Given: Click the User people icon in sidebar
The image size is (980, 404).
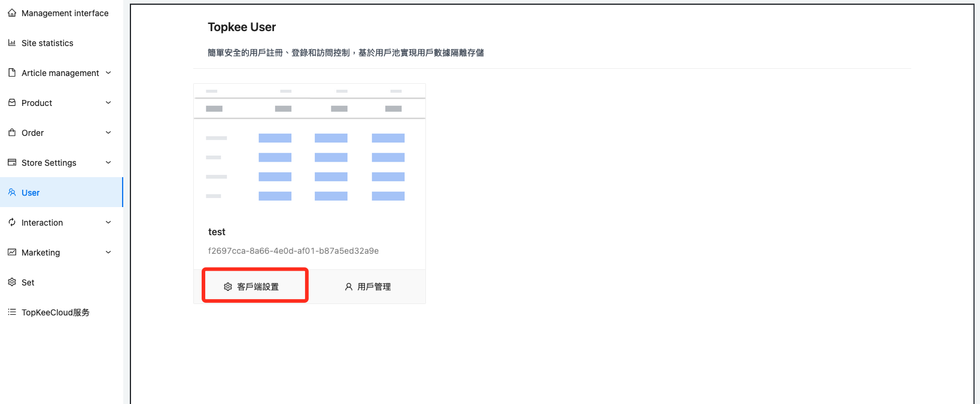Looking at the screenshot, I should click(x=12, y=192).
